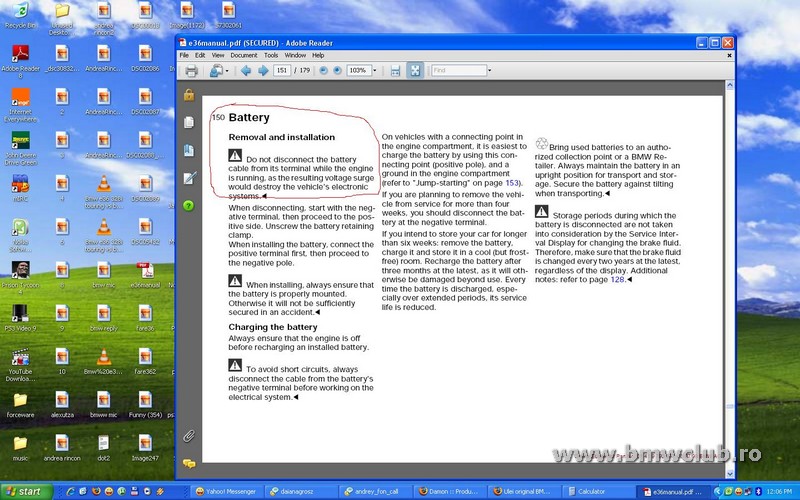Toggle scrolling pages continuous view icon

[x=395, y=70]
